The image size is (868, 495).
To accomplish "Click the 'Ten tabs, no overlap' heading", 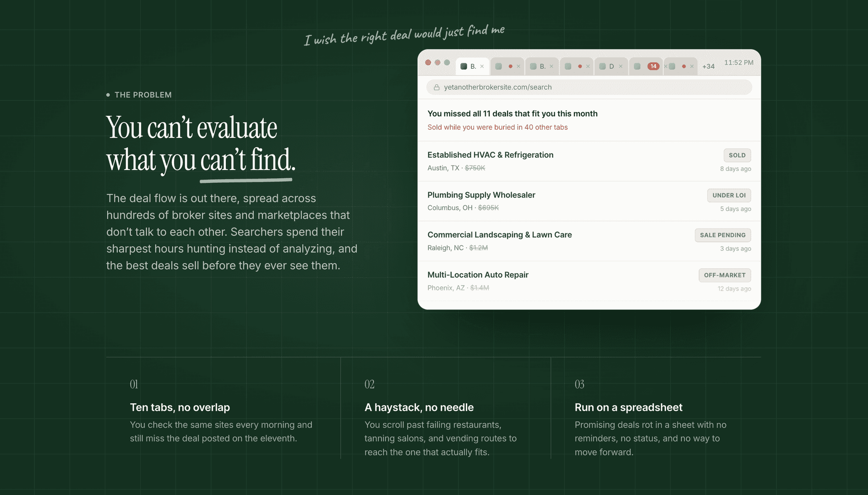I will (x=180, y=407).
